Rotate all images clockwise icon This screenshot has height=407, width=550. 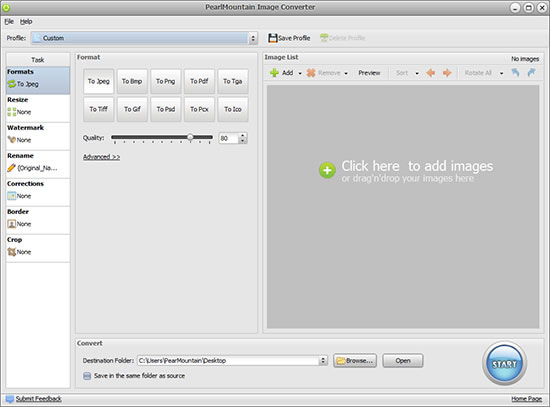pos(531,73)
